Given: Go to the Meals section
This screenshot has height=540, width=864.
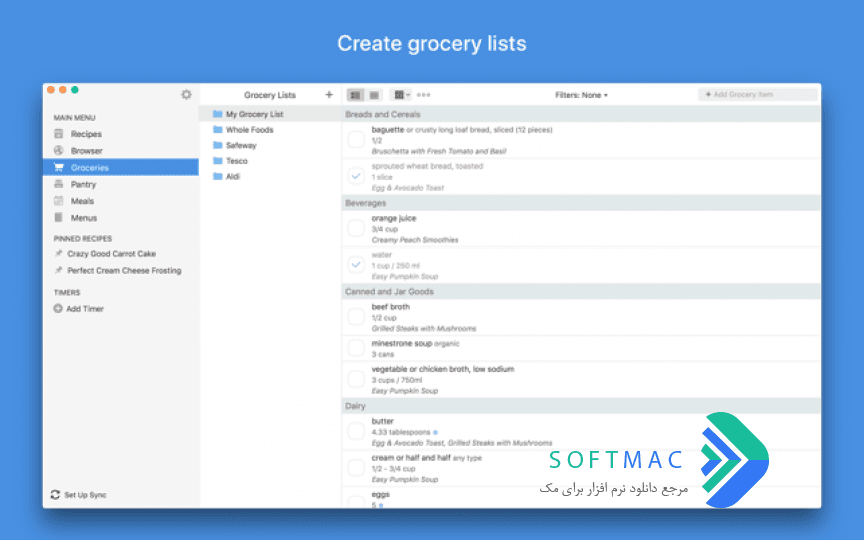Looking at the screenshot, I should 82,201.
